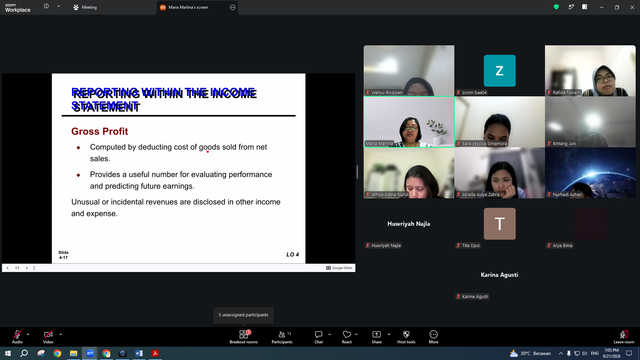Open the React emoji picker
This screenshot has width=640, height=360.
(347, 337)
